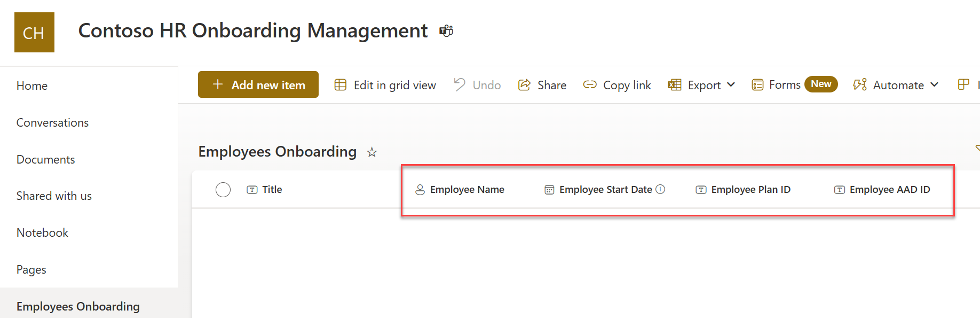Click the Employees Onboarding list heading

point(278,152)
